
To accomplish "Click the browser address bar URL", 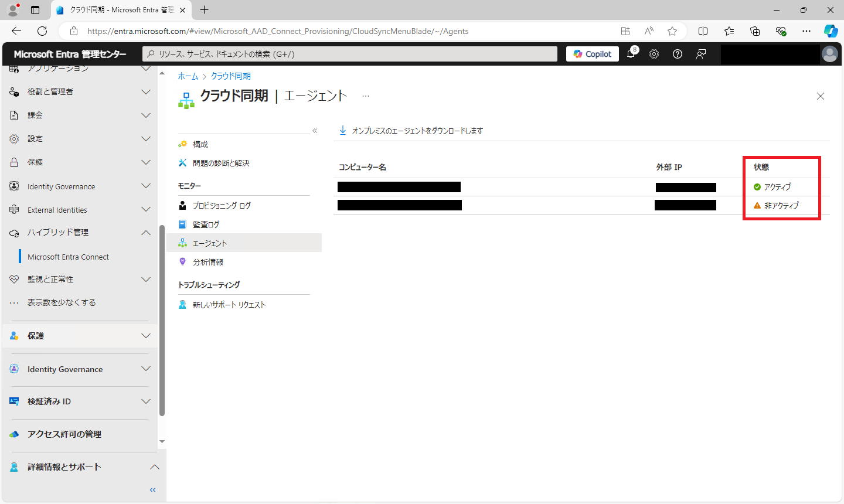I will pyautogui.click(x=278, y=31).
